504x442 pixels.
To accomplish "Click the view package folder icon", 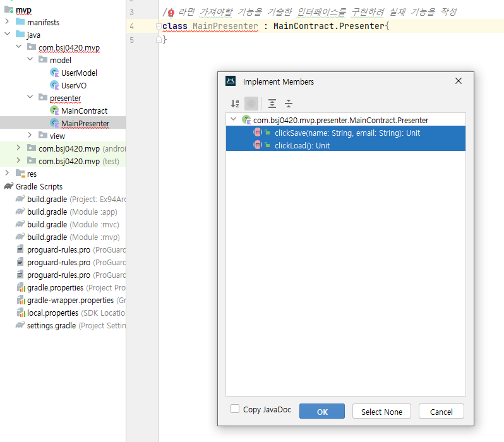I will [43, 135].
